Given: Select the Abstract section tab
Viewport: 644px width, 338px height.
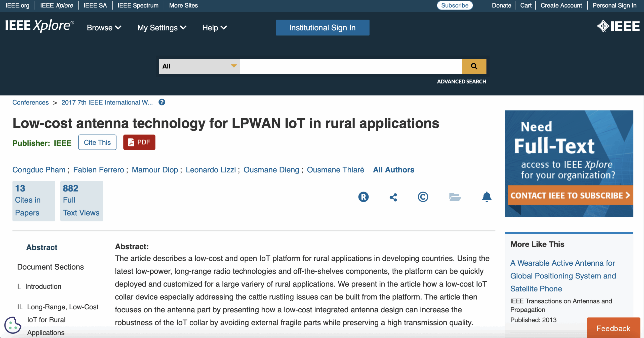Looking at the screenshot, I should pyautogui.click(x=42, y=247).
